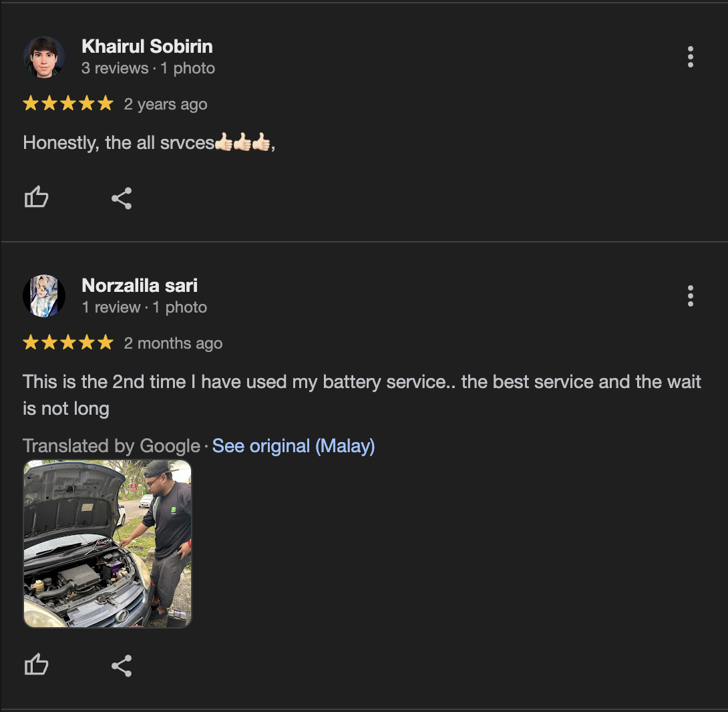This screenshot has width=728, height=712.
Task: Click Khairul's '3 reviews · 1 photo' info
Action: click(148, 68)
